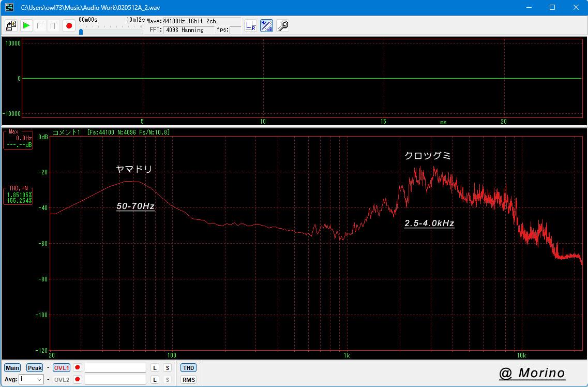The height and width of the screenshot is (387, 588).
Task: Click the OVL1 row L load button
Action: (x=155, y=368)
